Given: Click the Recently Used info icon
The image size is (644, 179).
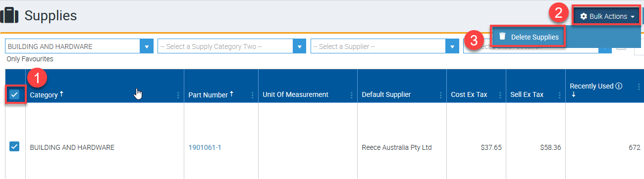Looking at the screenshot, I should pyautogui.click(x=619, y=86).
